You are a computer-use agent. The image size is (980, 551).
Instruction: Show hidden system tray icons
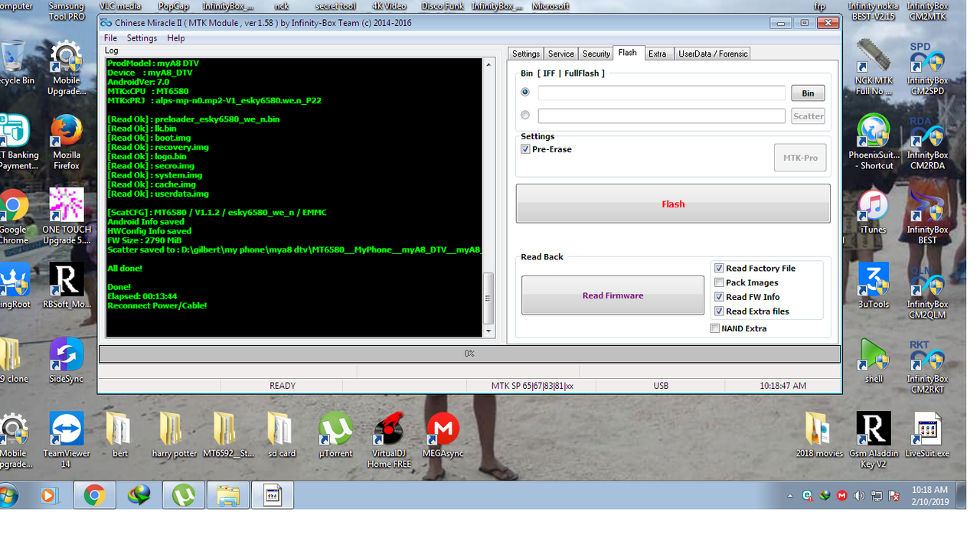coord(790,496)
